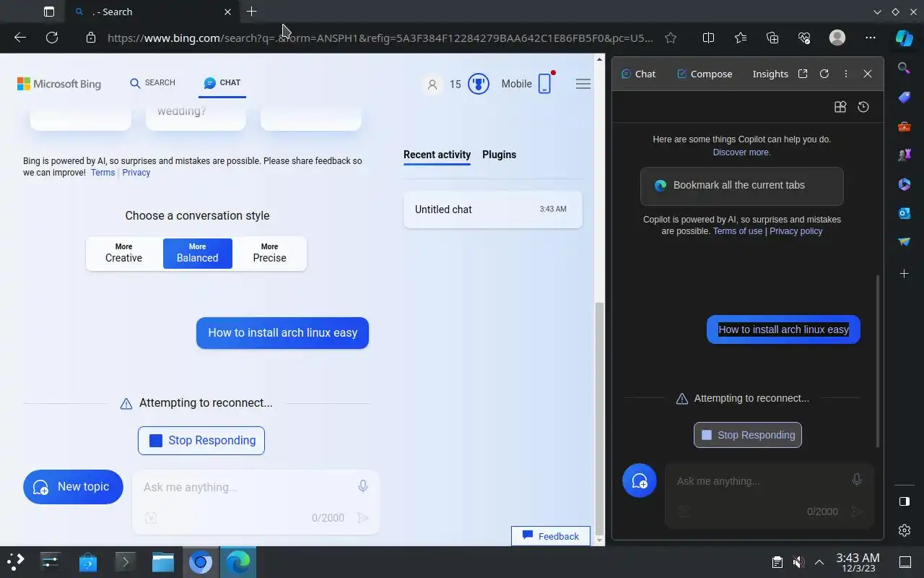The height and width of the screenshot is (578, 924).
Task: Refresh the Copilot sidebar panel
Action: [x=824, y=74]
